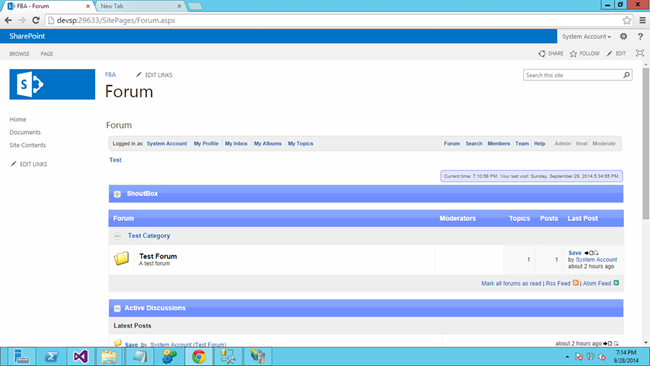Screen dimensions: 650x366
Task: Open Notepad-style icon in taskbar
Action: 139,356
